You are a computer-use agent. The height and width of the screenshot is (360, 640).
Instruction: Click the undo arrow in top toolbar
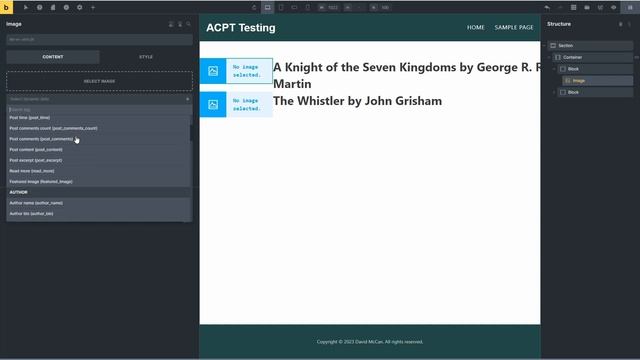(x=547, y=7)
